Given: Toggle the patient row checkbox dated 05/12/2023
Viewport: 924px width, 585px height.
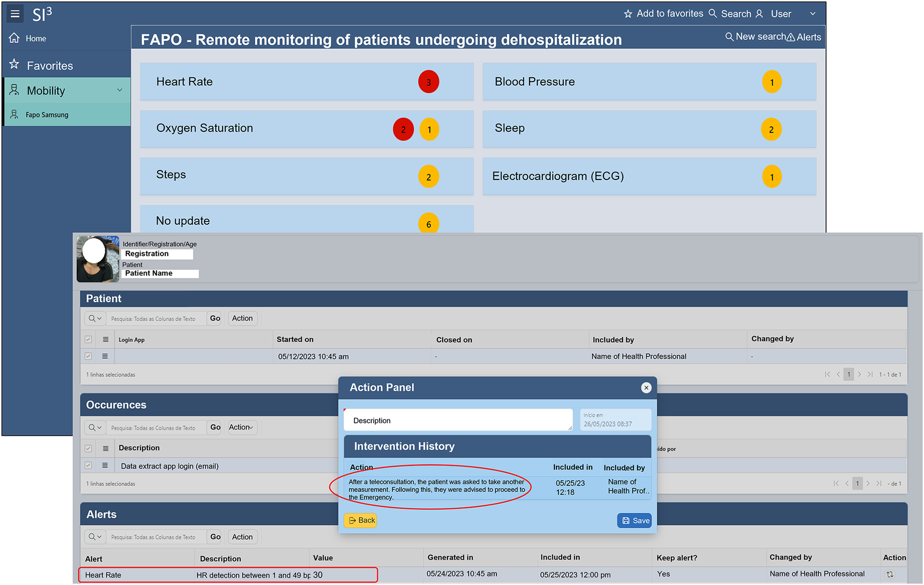Looking at the screenshot, I should (x=88, y=356).
